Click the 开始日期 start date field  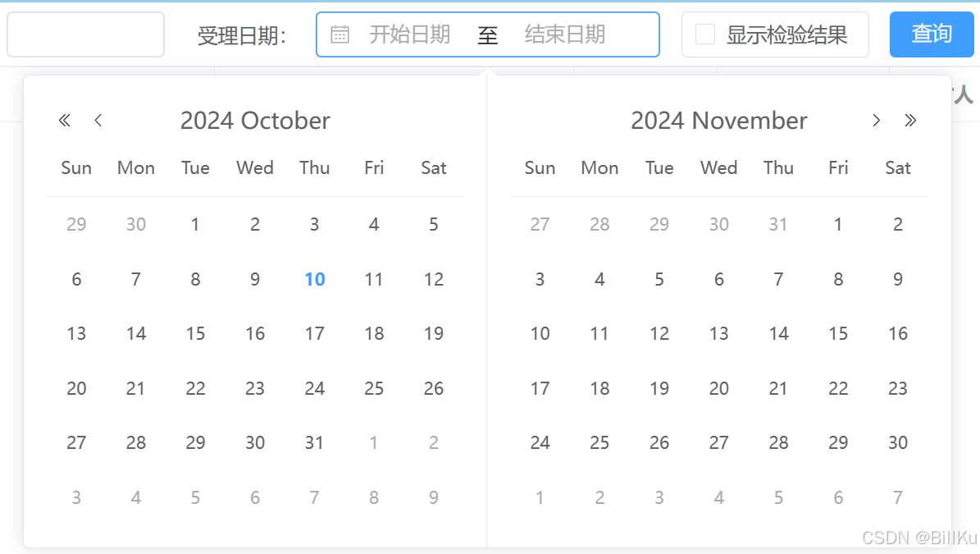point(410,34)
